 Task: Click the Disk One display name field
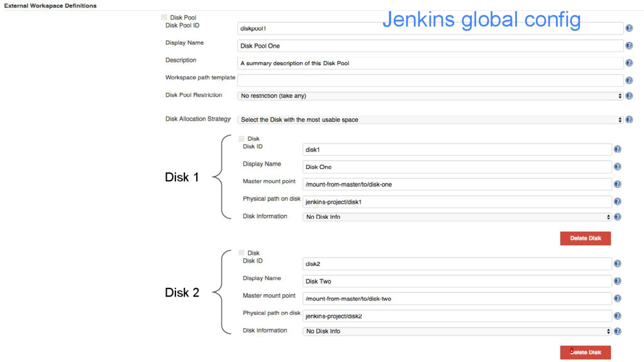click(457, 167)
